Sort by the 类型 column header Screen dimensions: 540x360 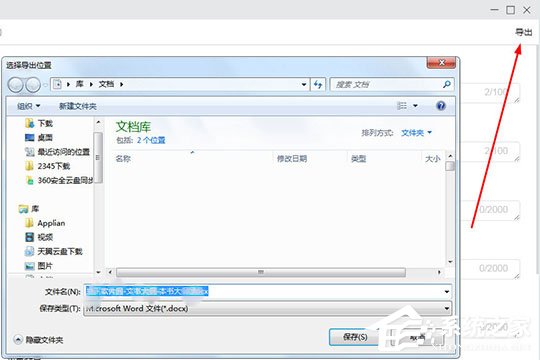tap(358, 159)
